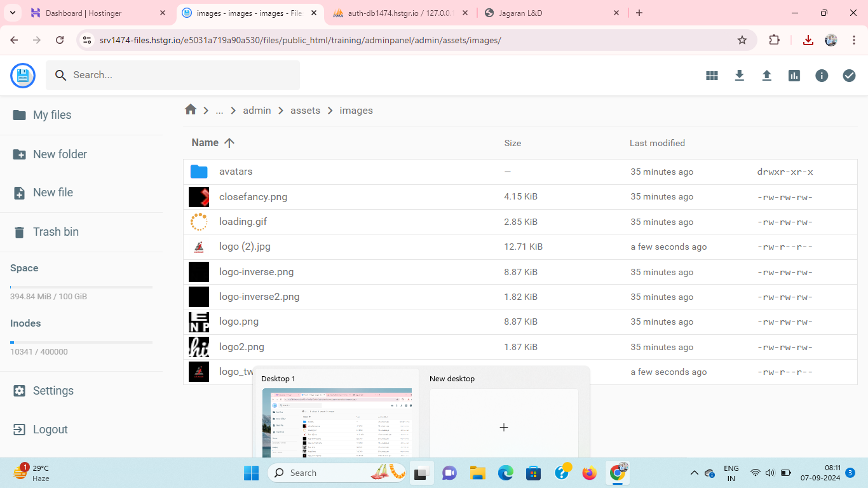This screenshot has height=488, width=868.
Task: Click the file manager logo icon
Action: [23, 76]
